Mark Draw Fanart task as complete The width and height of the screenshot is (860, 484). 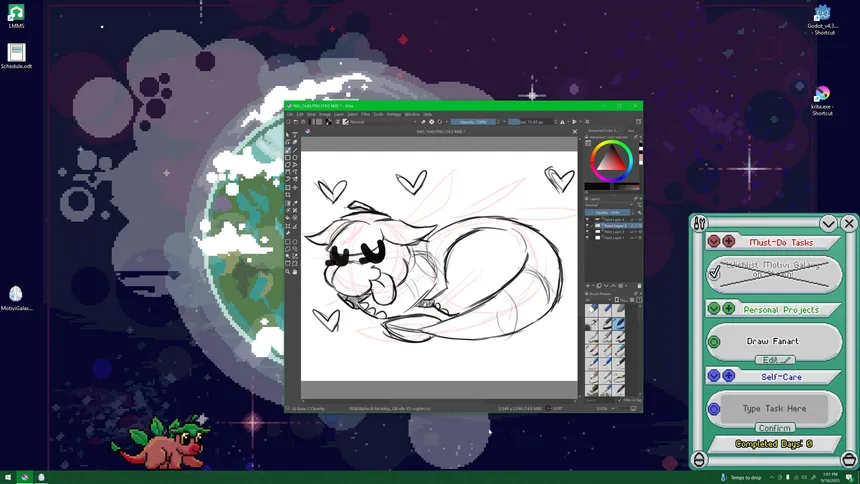tap(714, 342)
